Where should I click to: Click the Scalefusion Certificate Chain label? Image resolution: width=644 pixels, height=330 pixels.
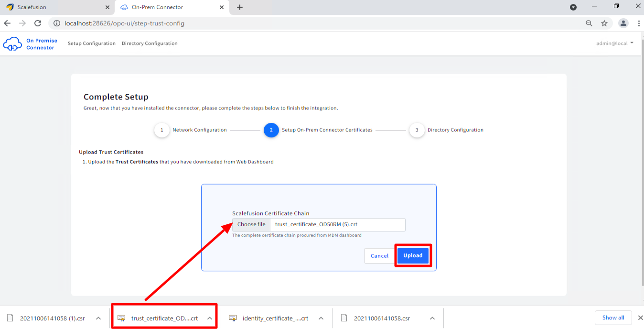coord(271,213)
